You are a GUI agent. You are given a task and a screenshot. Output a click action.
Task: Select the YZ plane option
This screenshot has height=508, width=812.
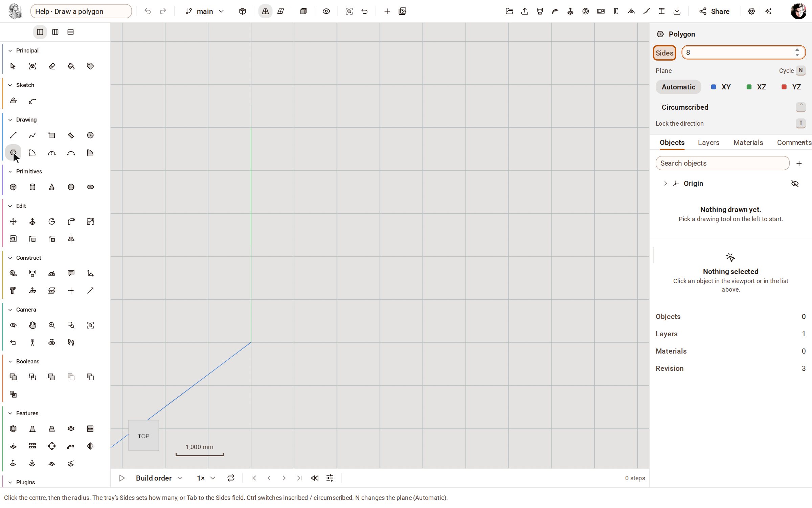[x=791, y=87]
